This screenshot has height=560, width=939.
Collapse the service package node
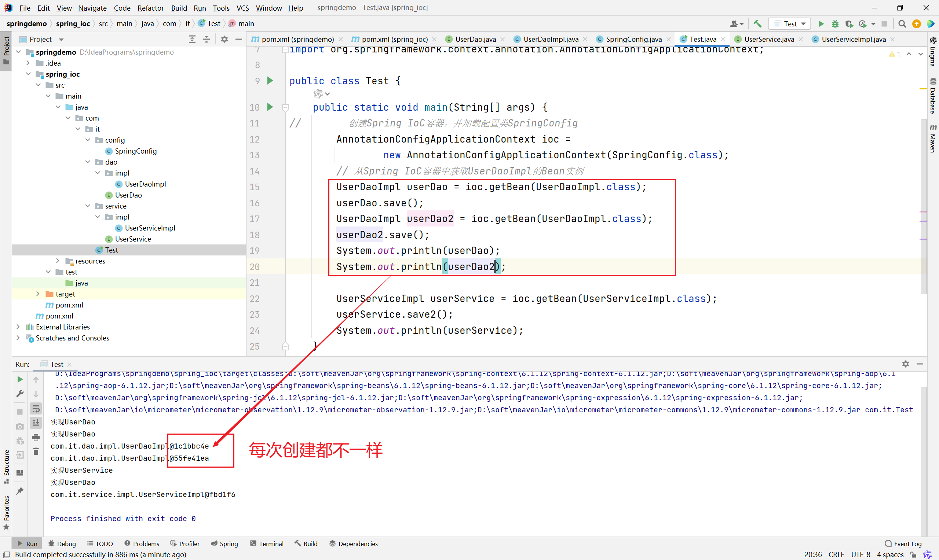click(88, 206)
